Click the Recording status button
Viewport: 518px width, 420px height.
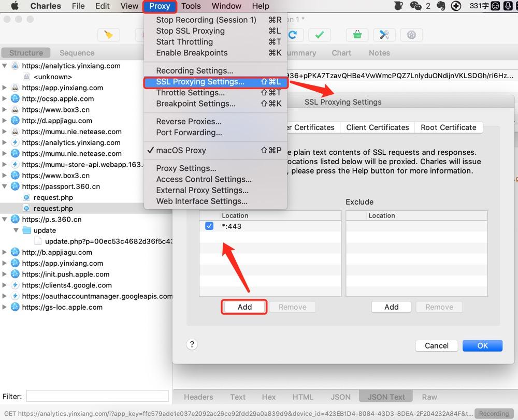point(494,413)
